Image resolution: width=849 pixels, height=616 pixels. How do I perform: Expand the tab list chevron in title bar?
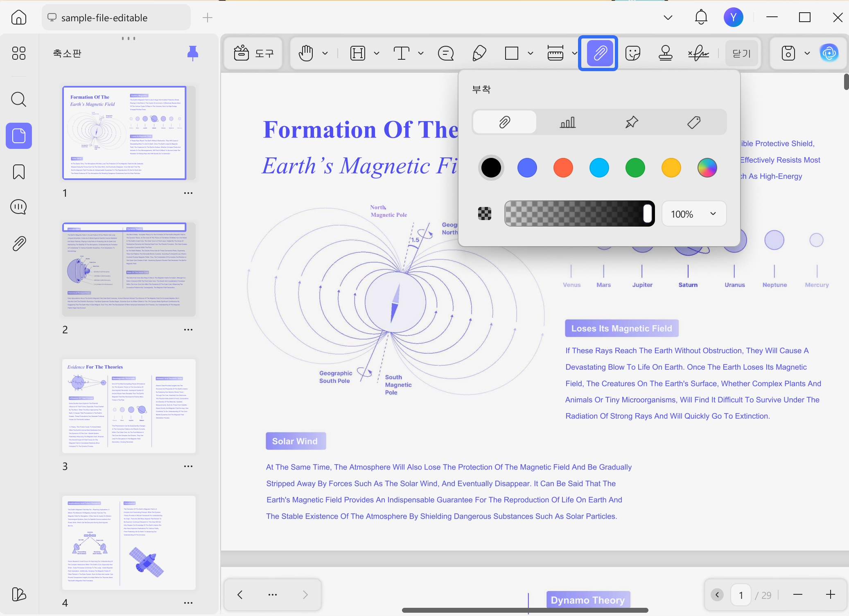click(x=668, y=17)
